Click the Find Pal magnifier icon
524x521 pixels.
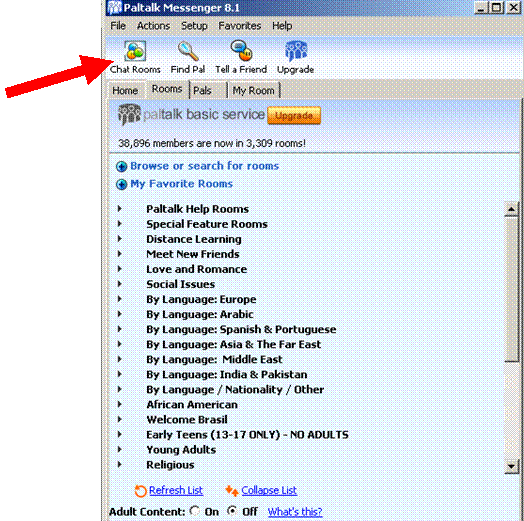click(188, 51)
